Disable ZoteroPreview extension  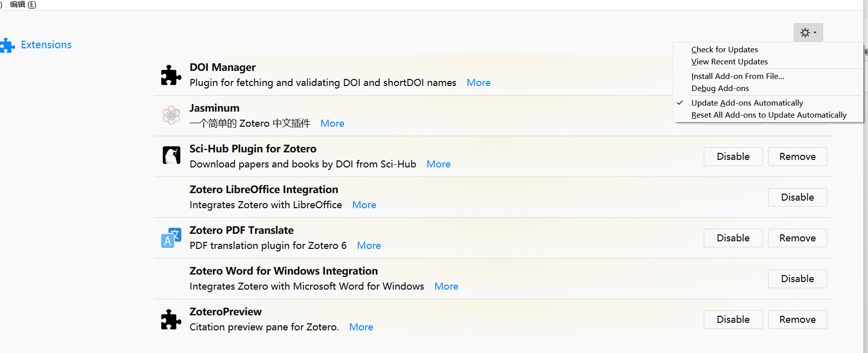733,319
